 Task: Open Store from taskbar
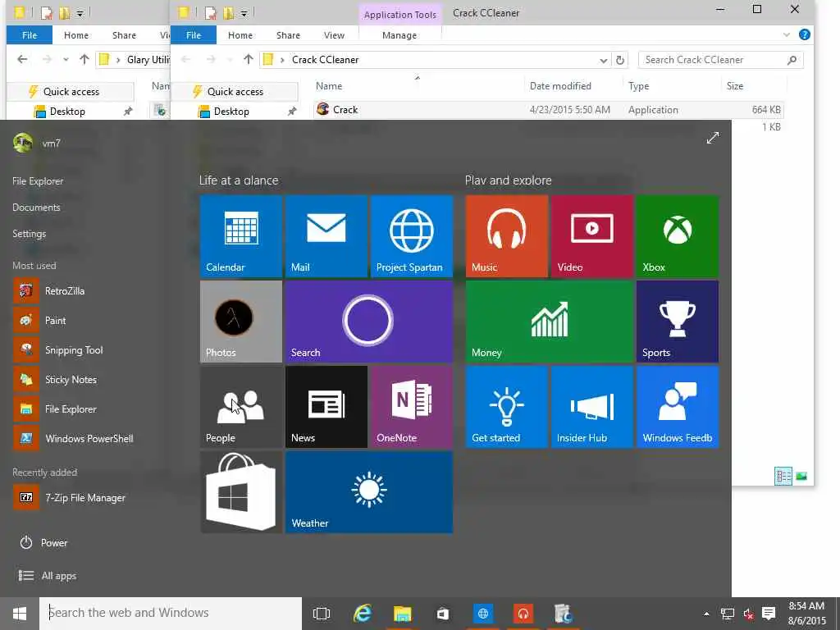(x=442, y=614)
